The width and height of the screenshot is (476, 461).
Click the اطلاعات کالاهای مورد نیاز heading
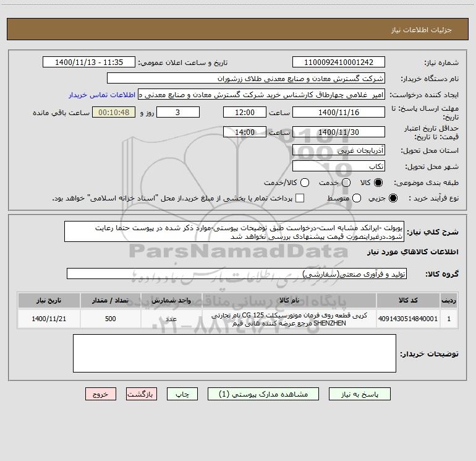tap(413, 252)
